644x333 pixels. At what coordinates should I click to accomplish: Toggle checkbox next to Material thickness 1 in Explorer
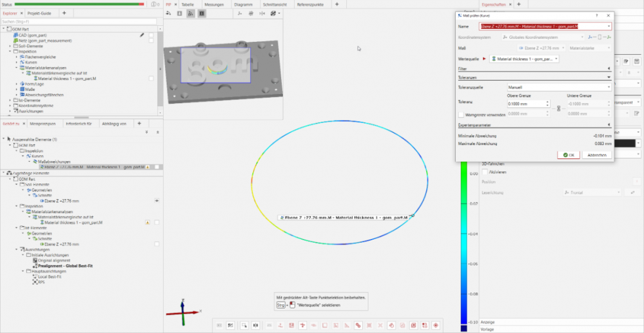pyautogui.click(x=150, y=78)
